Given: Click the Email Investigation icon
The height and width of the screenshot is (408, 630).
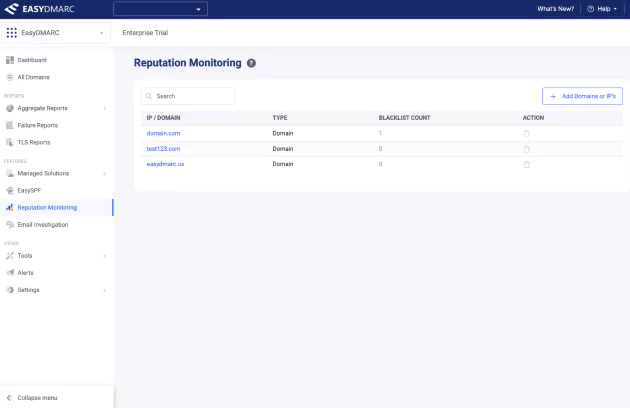Looking at the screenshot, I should tap(10, 224).
